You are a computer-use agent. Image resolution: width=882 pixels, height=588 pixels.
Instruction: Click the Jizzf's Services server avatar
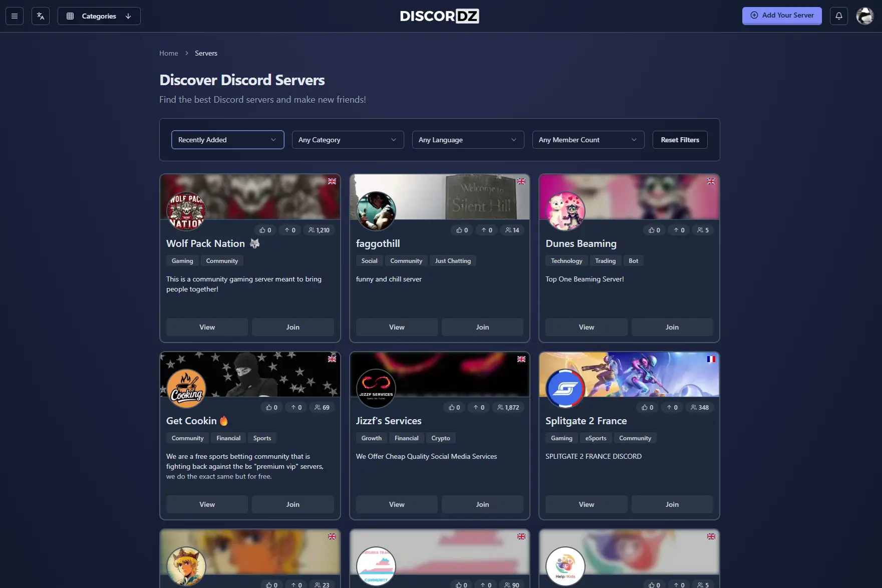pos(376,389)
